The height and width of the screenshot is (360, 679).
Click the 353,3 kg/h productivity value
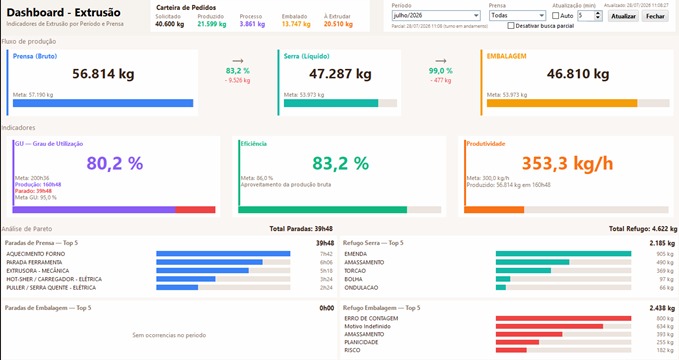click(x=567, y=163)
